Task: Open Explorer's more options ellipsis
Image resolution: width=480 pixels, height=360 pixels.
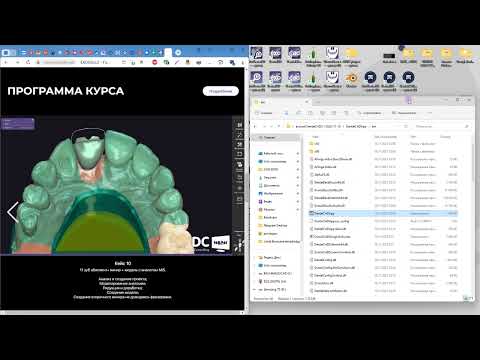Action: pyautogui.click(x=430, y=113)
